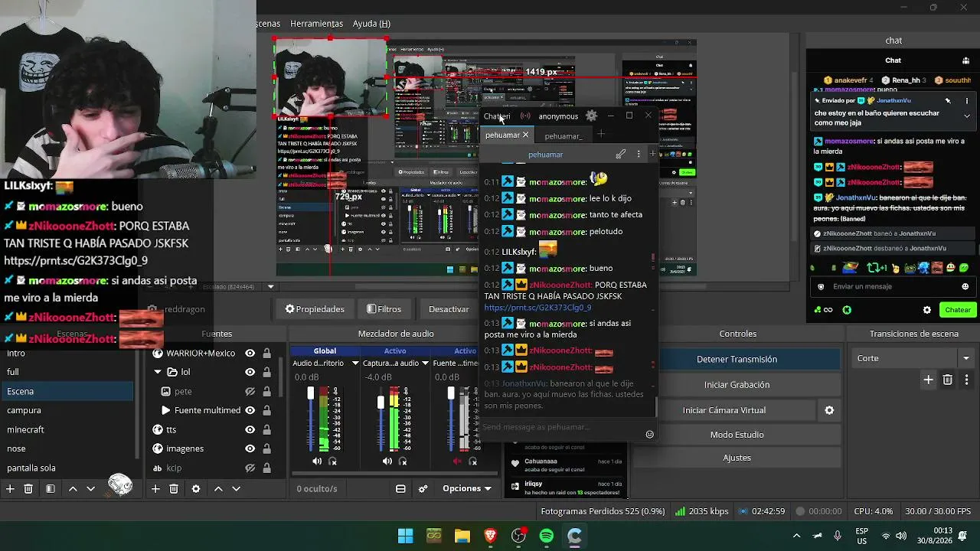Show hidden icons in the system tray
The image size is (980, 551).
pyautogui.click(x=796, y=536)
